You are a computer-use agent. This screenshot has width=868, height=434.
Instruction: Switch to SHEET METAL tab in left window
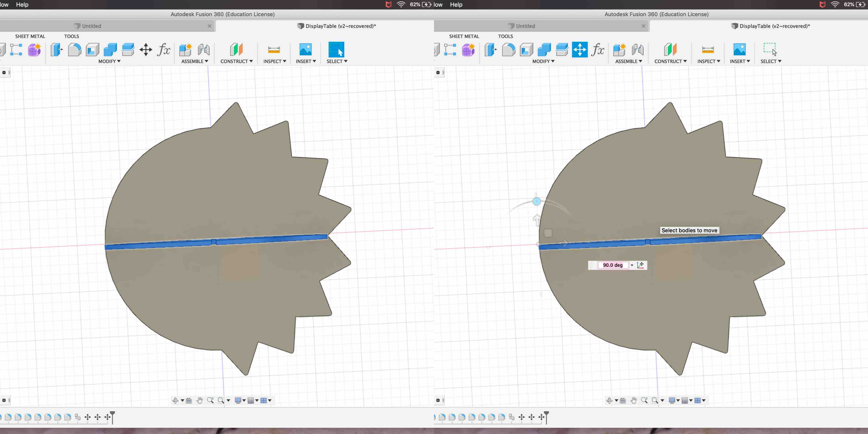[x=30, y=36]
